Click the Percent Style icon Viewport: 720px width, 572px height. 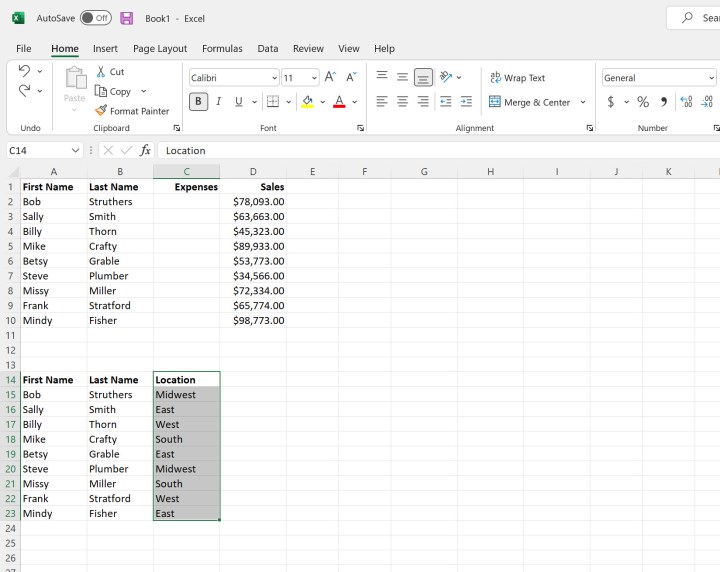point(643,102)
